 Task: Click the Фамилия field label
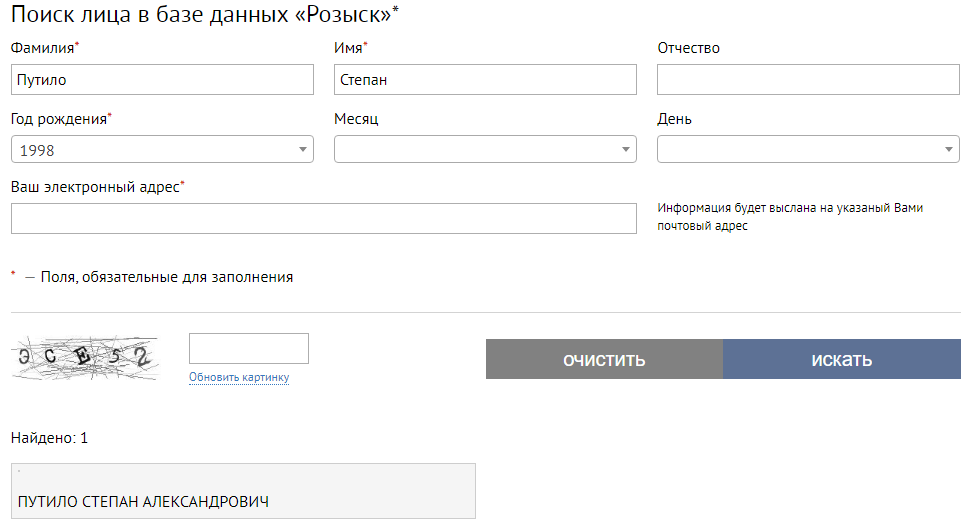point(43,48)
